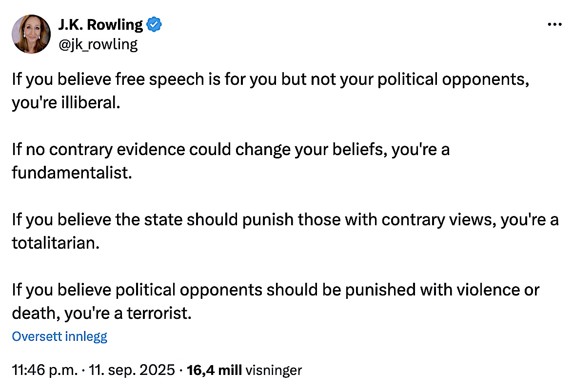Click the 11:46 p.m. timestamp
573x392 pixels.
click(x=44, y=370)
